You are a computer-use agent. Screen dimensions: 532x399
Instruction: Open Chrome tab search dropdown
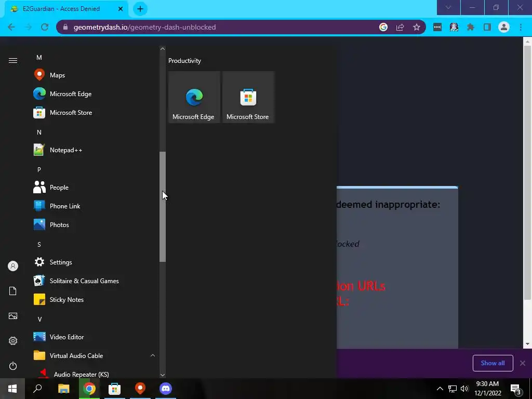[448, 7]
